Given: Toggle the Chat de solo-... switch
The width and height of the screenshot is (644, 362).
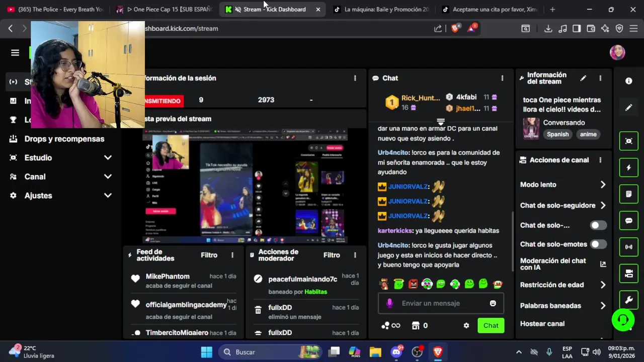Looking at the screenshot, I should tap(598, 225).
